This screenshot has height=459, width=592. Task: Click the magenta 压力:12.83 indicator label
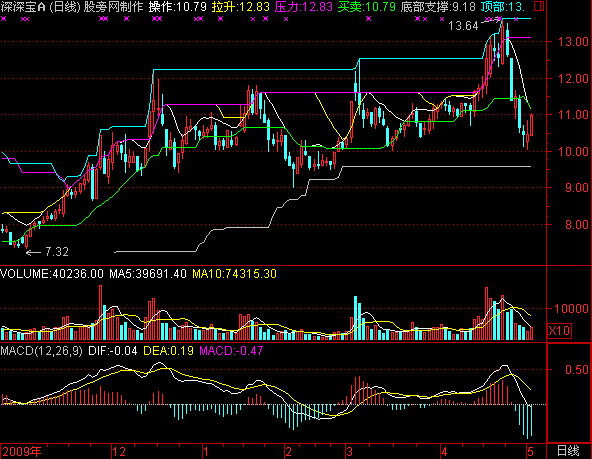[304, 6]
